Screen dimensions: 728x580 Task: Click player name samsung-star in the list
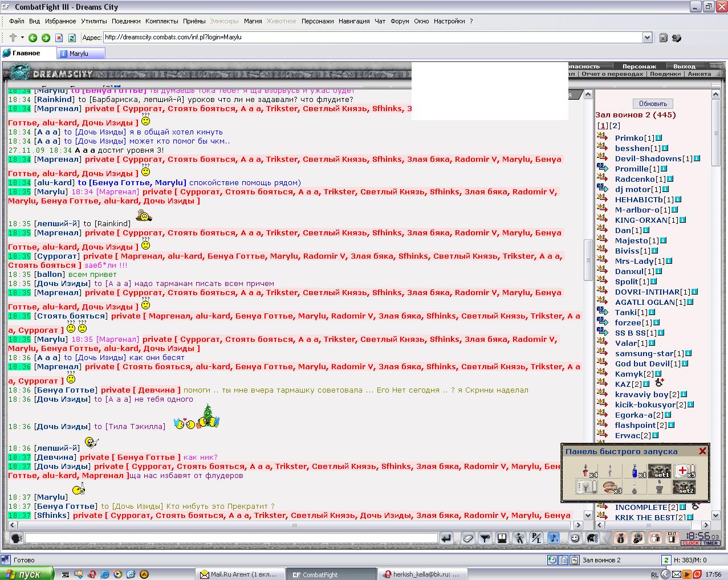(x=644, y=353)
